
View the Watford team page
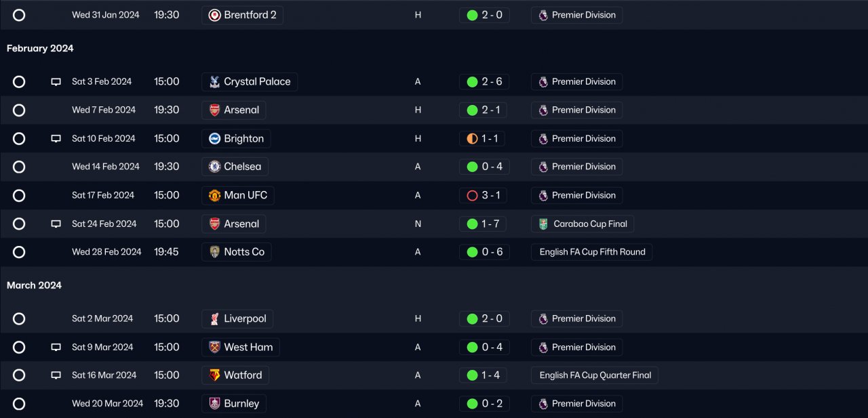pyautogui.click(x=242, y=375)
